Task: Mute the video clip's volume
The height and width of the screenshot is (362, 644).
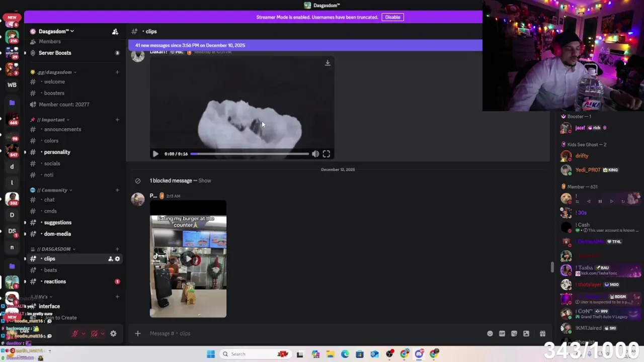Action: [315, 154]
